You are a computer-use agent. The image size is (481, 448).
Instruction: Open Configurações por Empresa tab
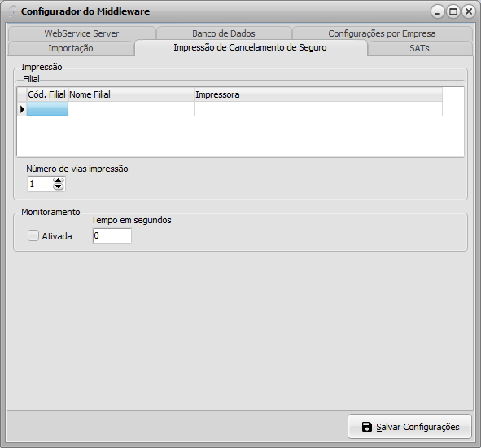(x=382, y=33)
